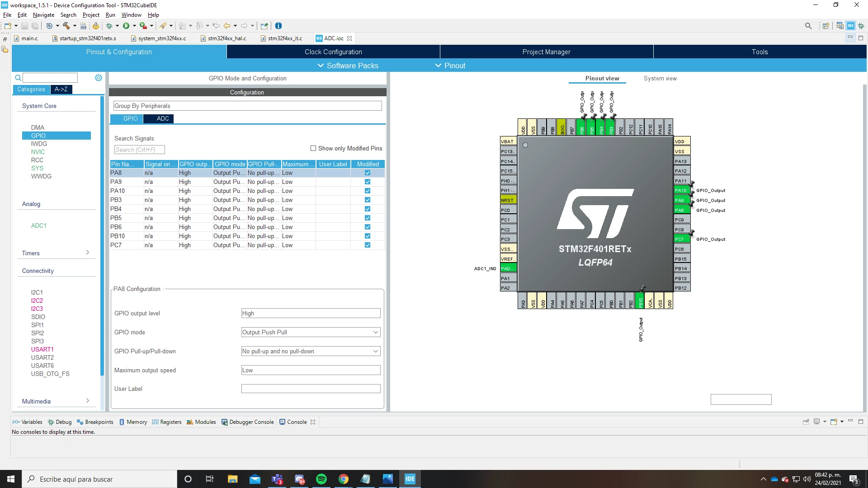The height and width of the screenshot is (488, 868).
Task: Click the green Run button in toolbar
Action: [126, 26]
